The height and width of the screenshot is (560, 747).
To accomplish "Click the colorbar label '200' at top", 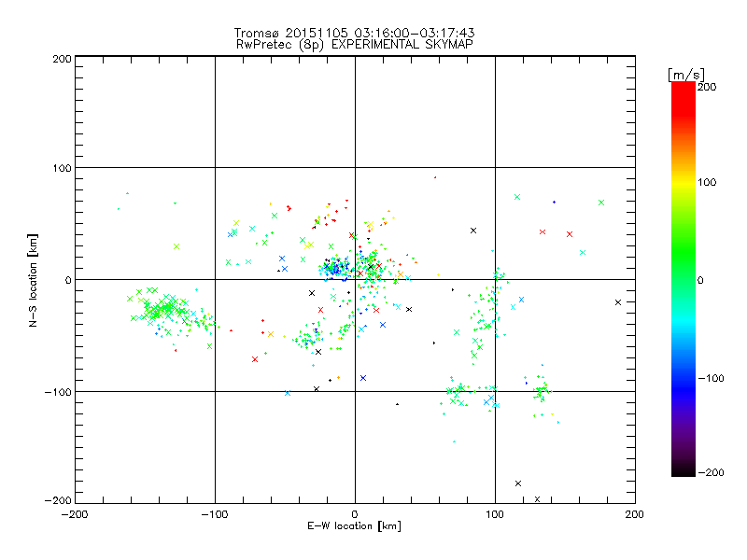I will 707,87.
